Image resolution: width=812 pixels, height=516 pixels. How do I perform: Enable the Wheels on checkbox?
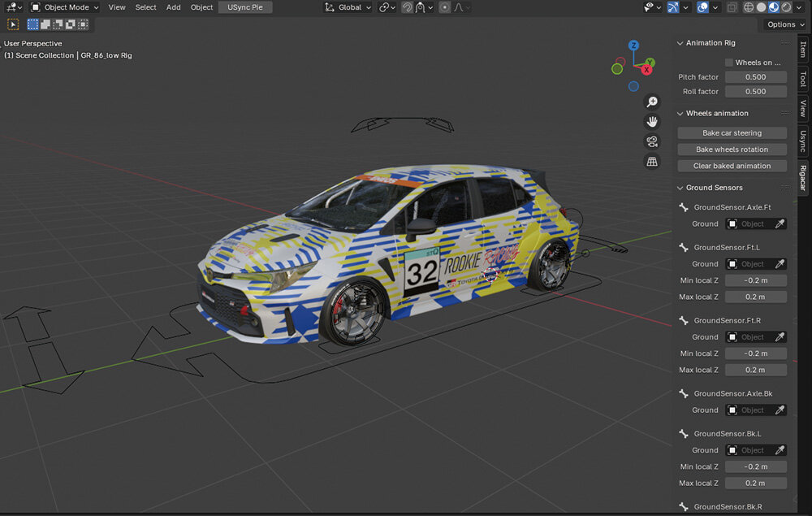(728, 63)
